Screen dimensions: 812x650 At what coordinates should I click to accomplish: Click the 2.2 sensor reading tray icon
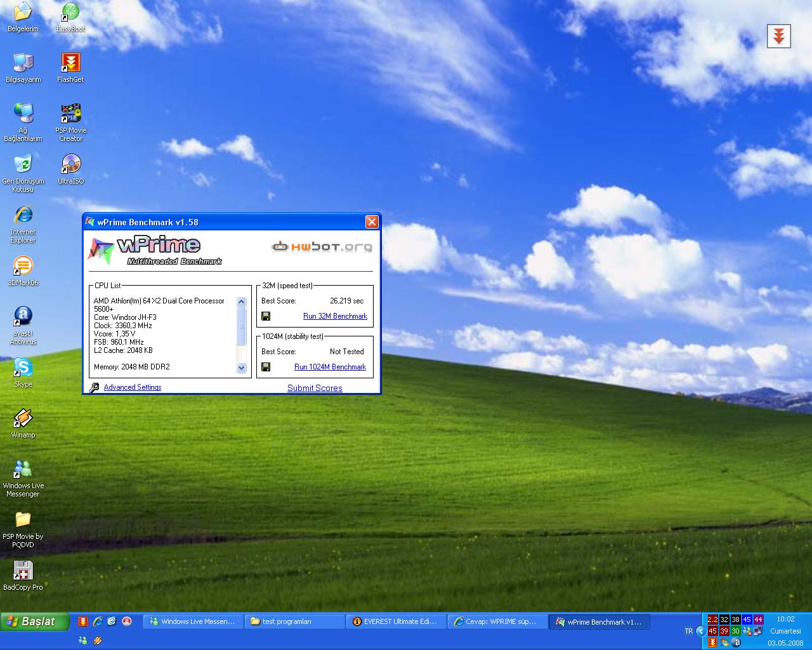[713, 620]
